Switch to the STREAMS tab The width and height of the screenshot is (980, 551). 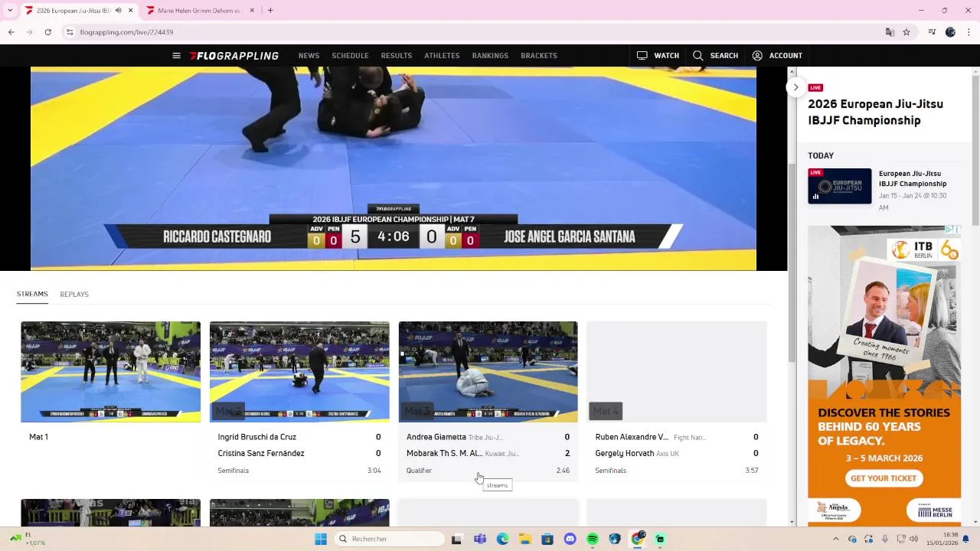click(32, 294)
